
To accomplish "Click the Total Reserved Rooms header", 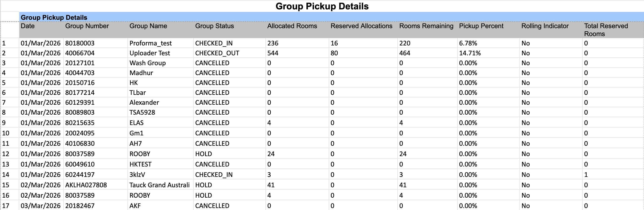I will pos(606,30).
